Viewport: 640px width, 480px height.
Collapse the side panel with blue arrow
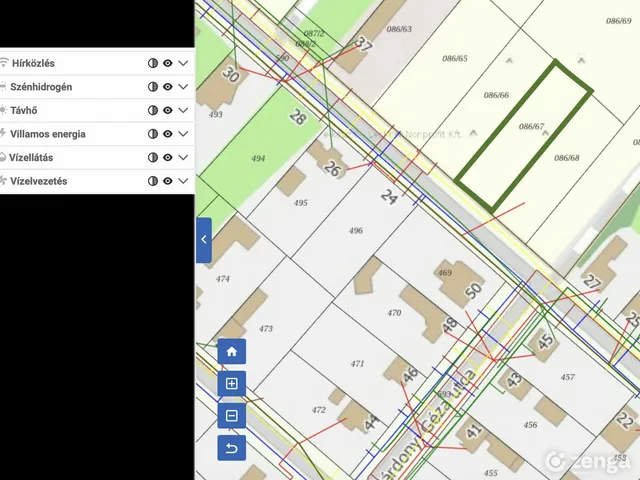coord(204,240)
